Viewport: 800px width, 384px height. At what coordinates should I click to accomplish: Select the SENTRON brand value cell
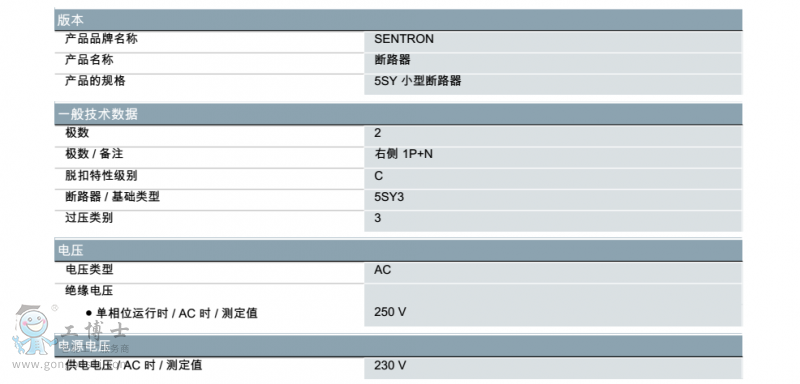click(x=553, y=42)
